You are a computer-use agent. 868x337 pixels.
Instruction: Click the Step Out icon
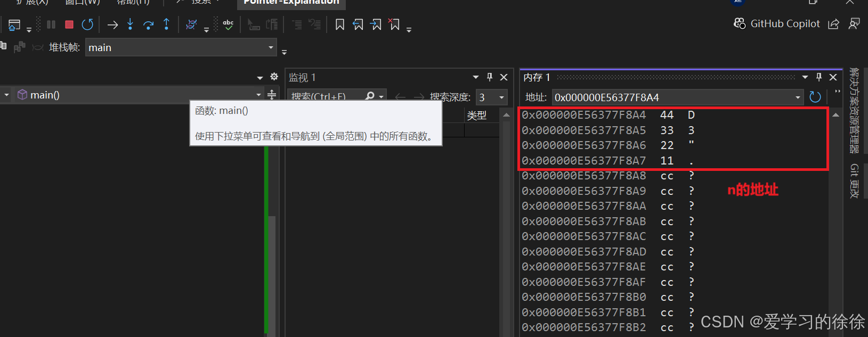click(166, 24)
